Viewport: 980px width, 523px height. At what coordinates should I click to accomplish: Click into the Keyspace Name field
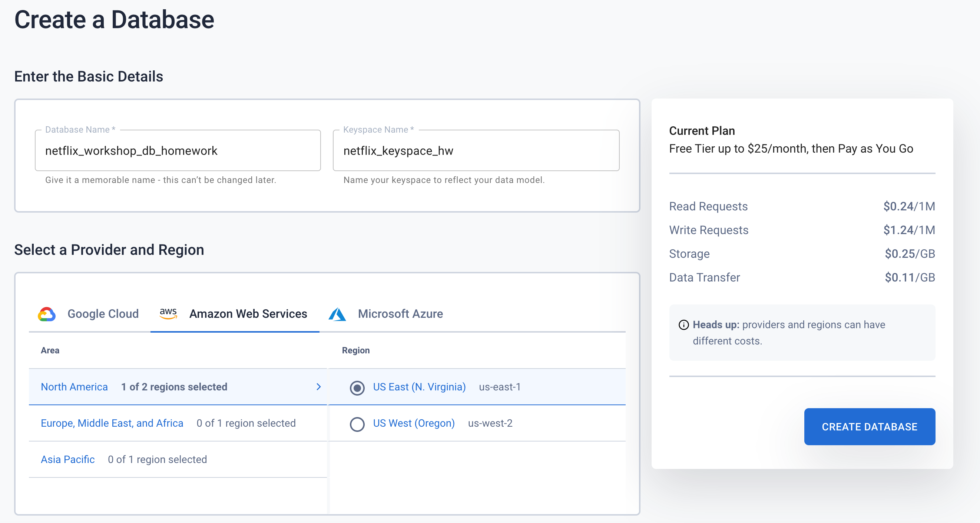tap(476, 151)
